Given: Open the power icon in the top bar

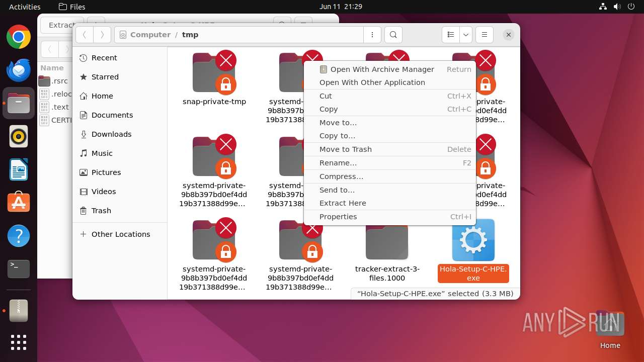Looking at the screenshot, I should [631, 7].
